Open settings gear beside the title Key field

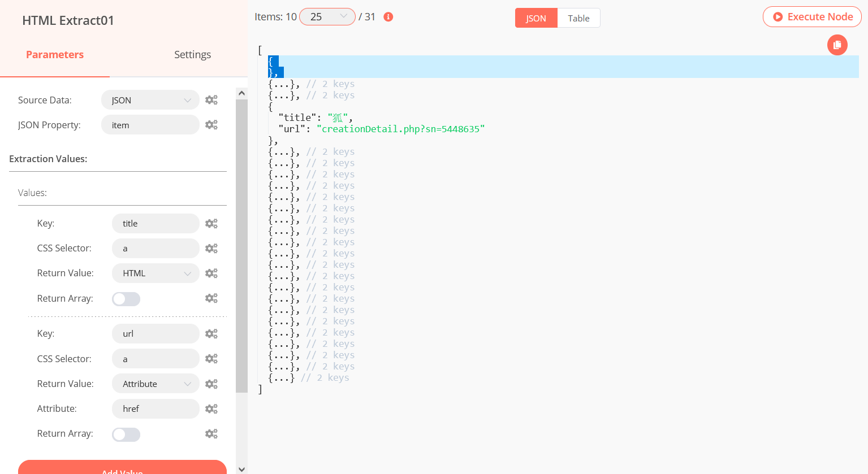211,223
